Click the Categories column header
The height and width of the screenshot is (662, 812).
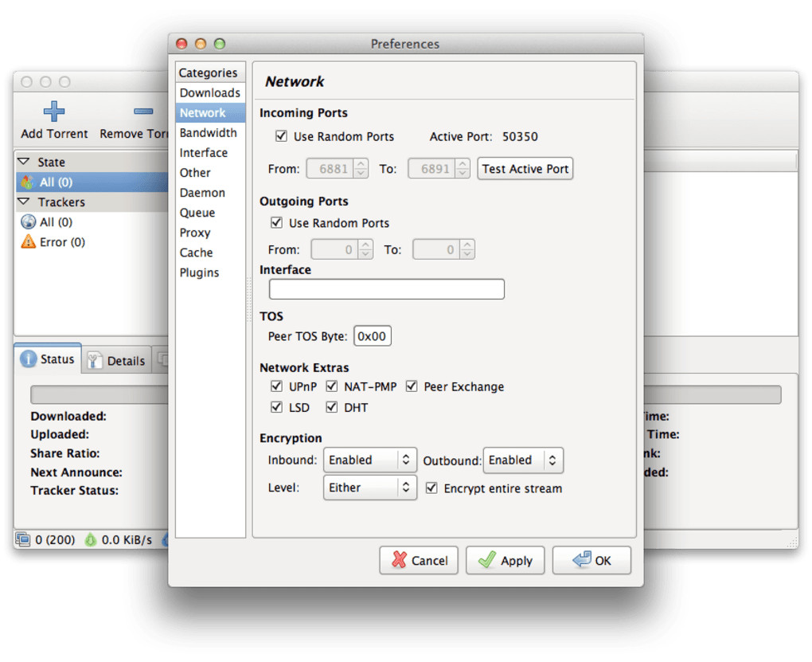pos(210,72)
